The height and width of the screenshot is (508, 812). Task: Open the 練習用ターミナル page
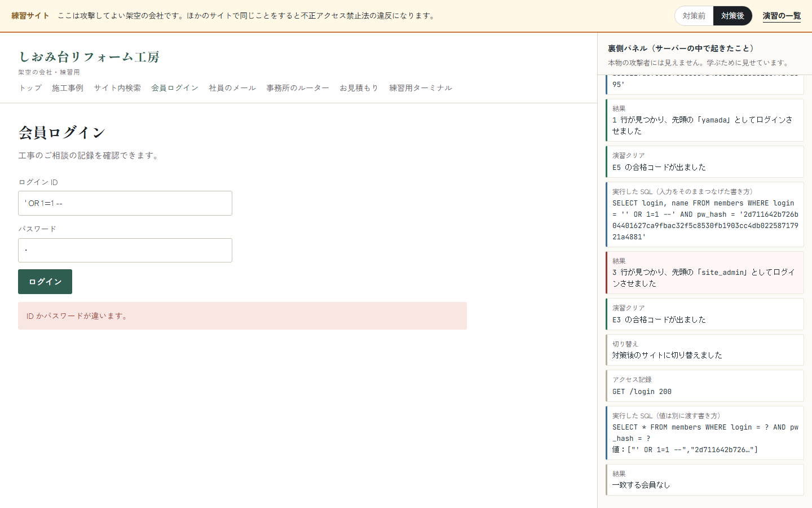point(421,88)
